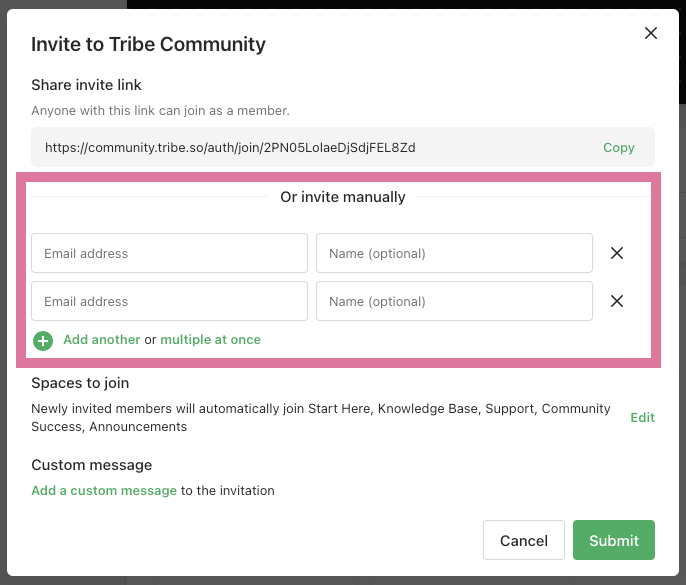Click the Spaces to join heading
This screenshot has width=686, height=585.
coord(80,383)
